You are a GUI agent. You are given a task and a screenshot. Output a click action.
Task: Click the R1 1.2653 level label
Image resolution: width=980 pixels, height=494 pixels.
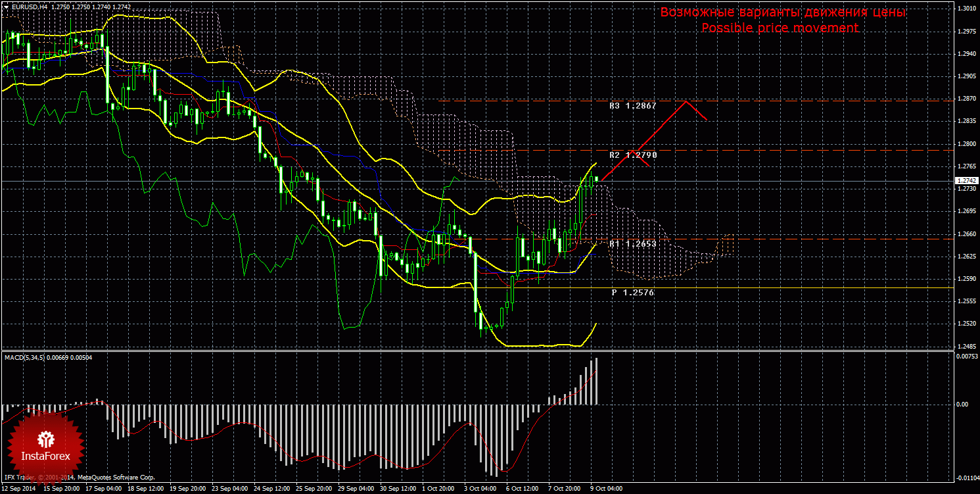coord(633,244)
